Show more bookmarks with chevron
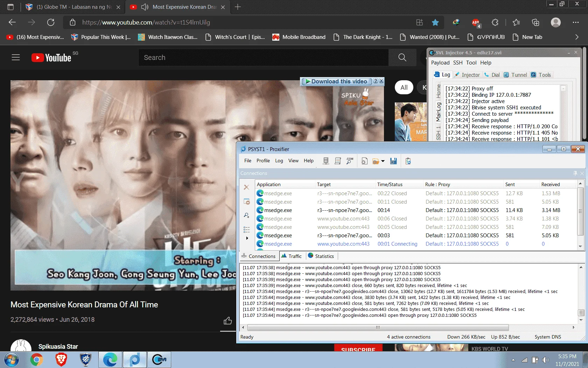Image resolution: width=588 pixels, height=368 pixels. (577, 37)
